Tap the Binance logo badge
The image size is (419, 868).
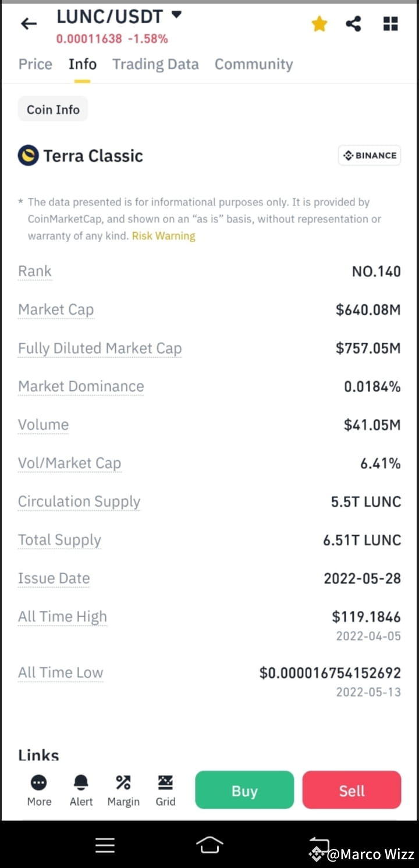[370, 155]
